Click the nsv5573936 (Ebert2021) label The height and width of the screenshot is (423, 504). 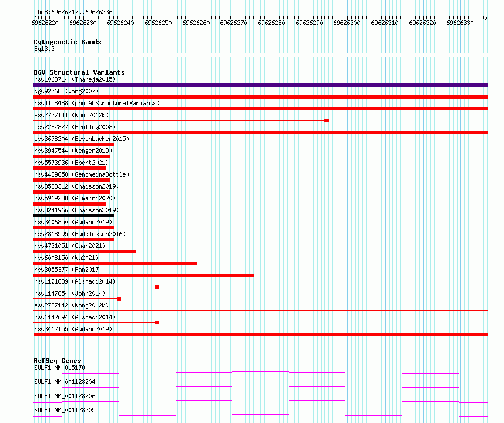pos(71,163)
